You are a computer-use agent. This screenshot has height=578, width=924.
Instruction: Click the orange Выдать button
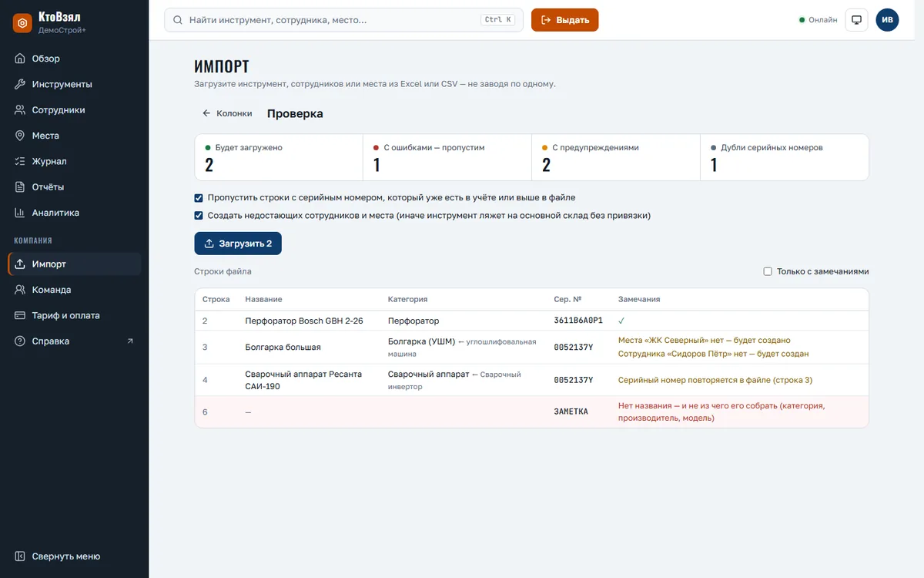(564, 20)
